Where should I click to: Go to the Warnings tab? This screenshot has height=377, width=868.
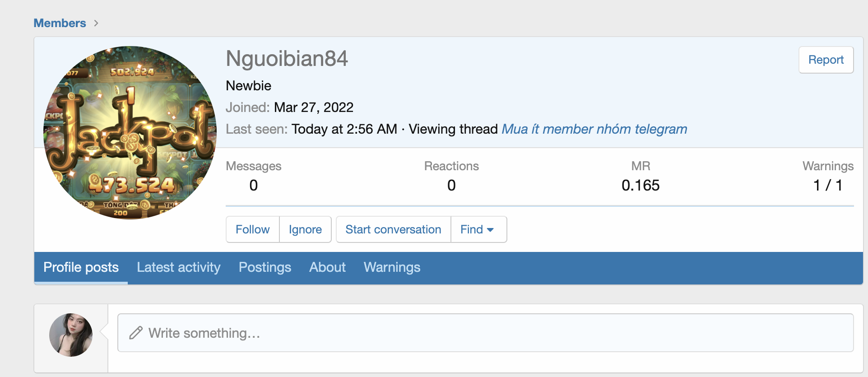coord(392,267)
